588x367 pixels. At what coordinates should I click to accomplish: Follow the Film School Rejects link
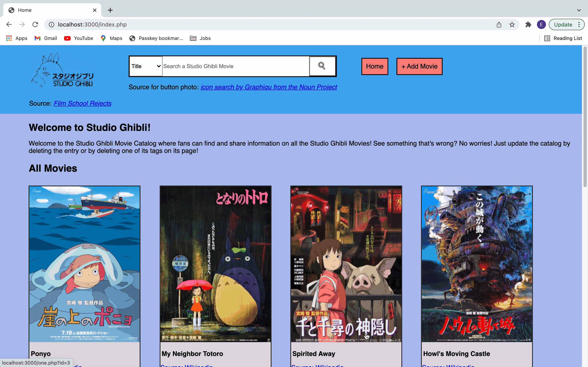pyautogui.click(x=82, y=103)
